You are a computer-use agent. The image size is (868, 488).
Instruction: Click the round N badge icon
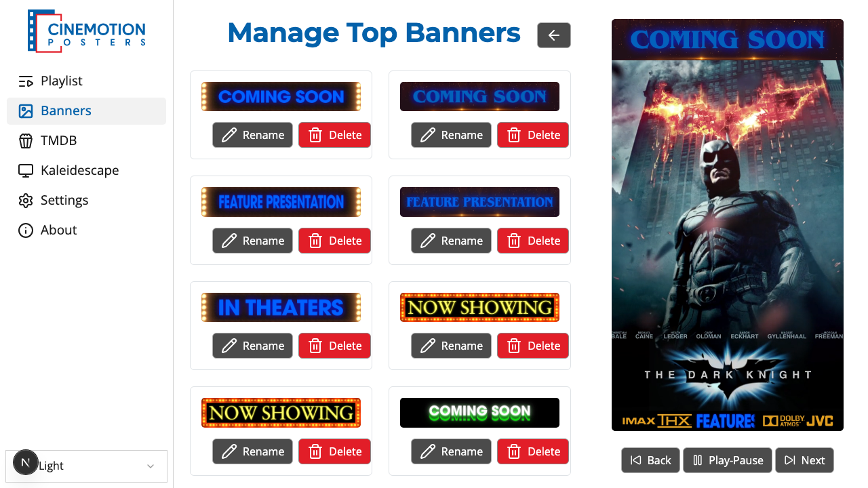(x=26, y=463)
